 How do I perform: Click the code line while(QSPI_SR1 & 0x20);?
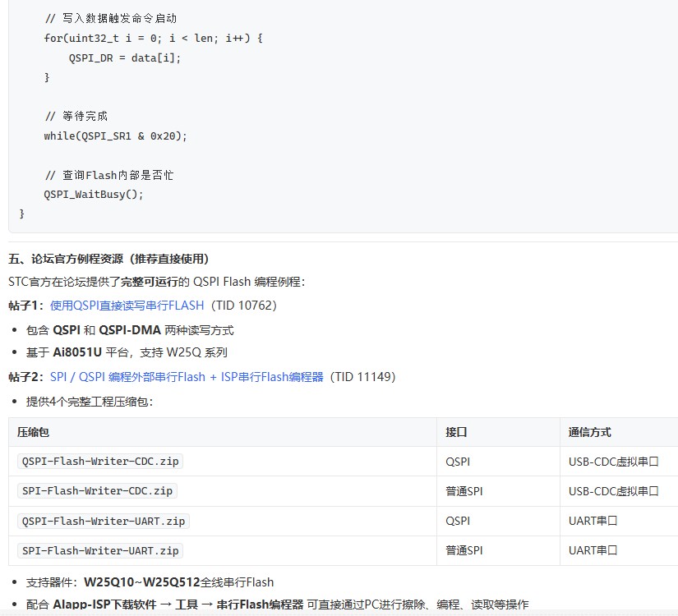click(115, 136)
